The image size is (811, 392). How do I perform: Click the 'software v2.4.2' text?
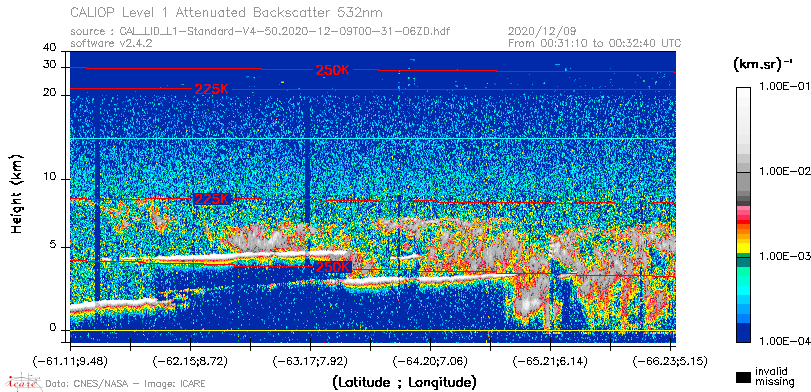click(111, 43)
